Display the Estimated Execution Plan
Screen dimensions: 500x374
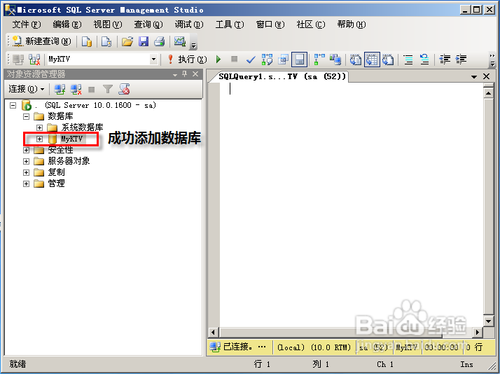267,60
